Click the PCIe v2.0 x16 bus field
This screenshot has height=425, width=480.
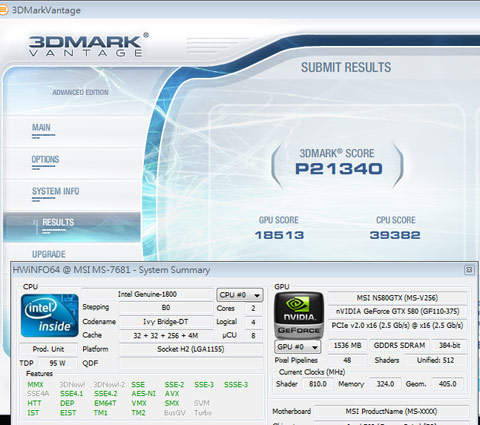tap(397, 325)
